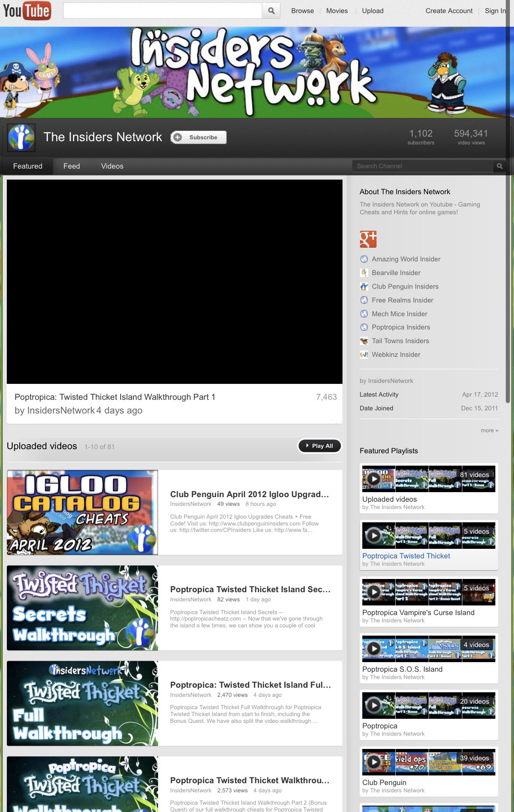514x812 pixels.
Task: Click the Tail Towns Insiders favicon
Action: [364, 341]
